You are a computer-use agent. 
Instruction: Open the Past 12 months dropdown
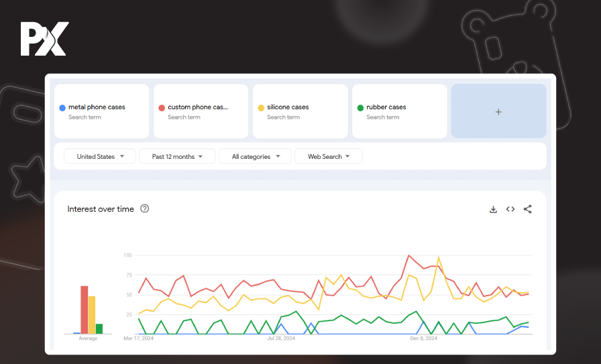tap(177, 157)
